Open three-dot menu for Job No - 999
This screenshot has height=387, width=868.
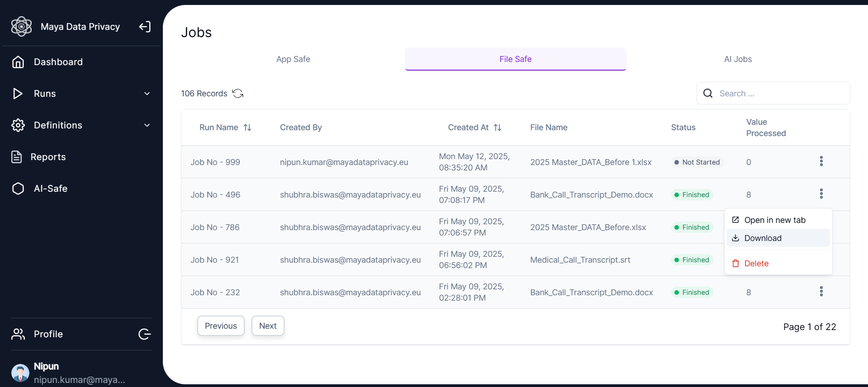[x=821, y=161]
